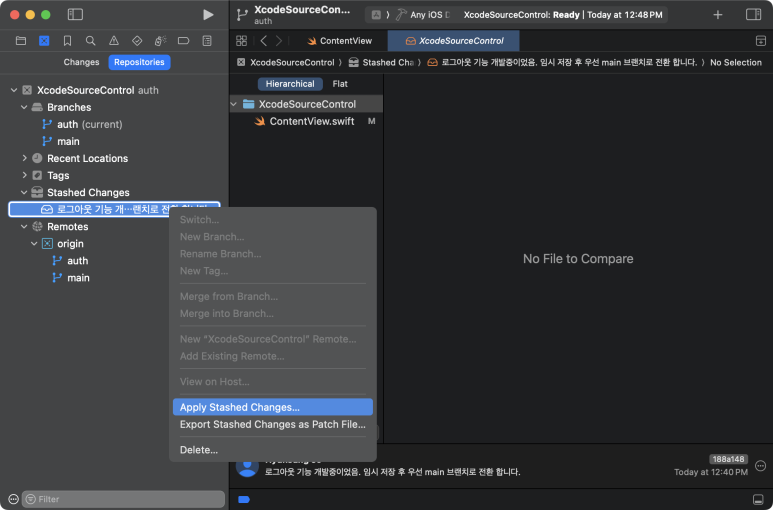Screen dimensions: 773x510
Task: Click the author avatar icon in commit row
Action: pyautogui.click(x=247, y=466)
